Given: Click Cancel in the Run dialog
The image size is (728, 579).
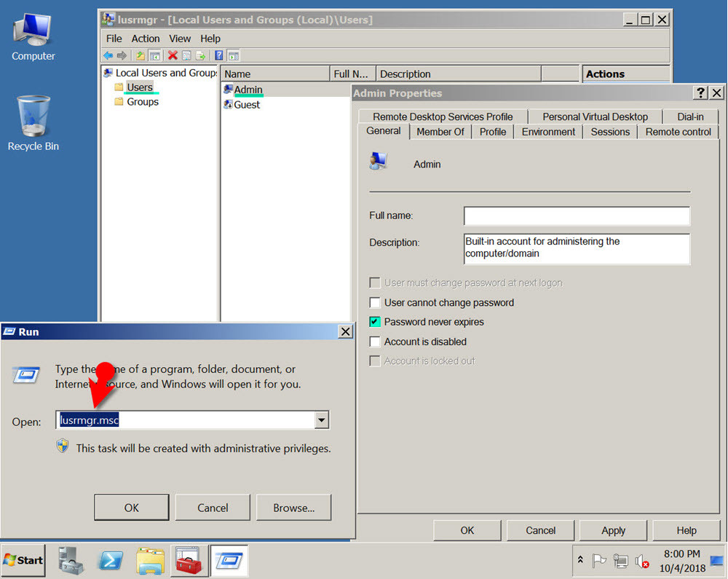Looking at the screenshot, I should click(x=213, y=508).
